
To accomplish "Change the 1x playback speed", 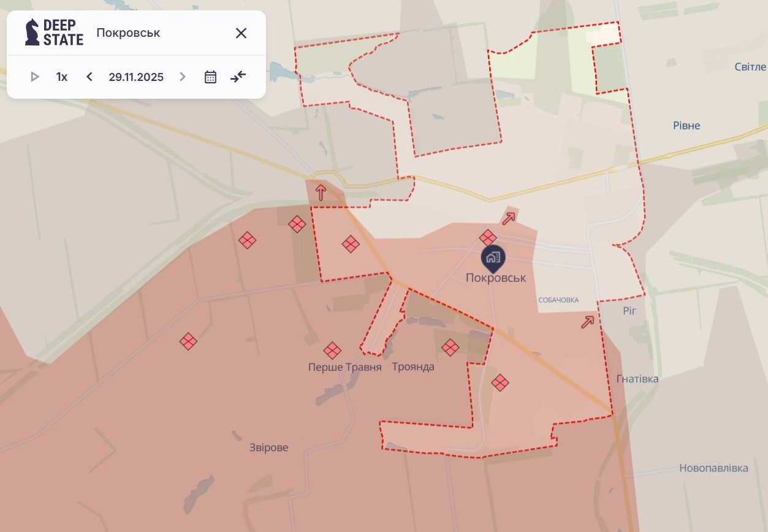I will point(61,77).
